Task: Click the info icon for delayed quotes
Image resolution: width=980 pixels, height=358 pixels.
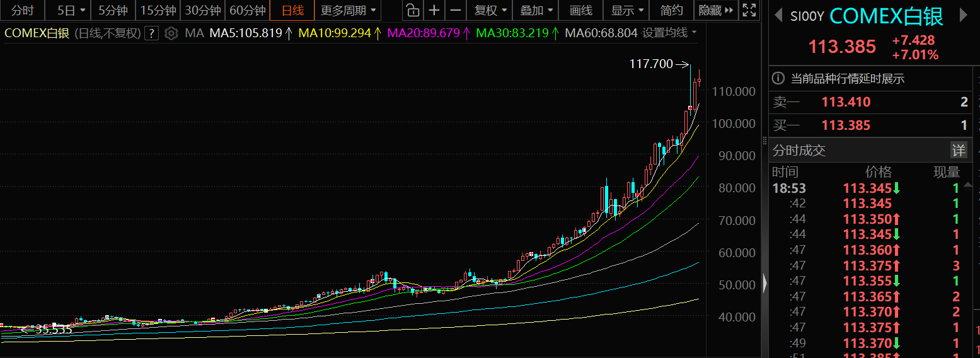Action: tap(778, 79)
